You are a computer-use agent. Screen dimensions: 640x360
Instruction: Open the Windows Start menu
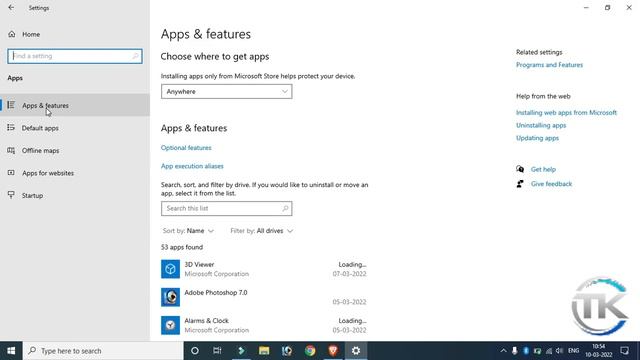pyautogui.click(x=11, y=351)
